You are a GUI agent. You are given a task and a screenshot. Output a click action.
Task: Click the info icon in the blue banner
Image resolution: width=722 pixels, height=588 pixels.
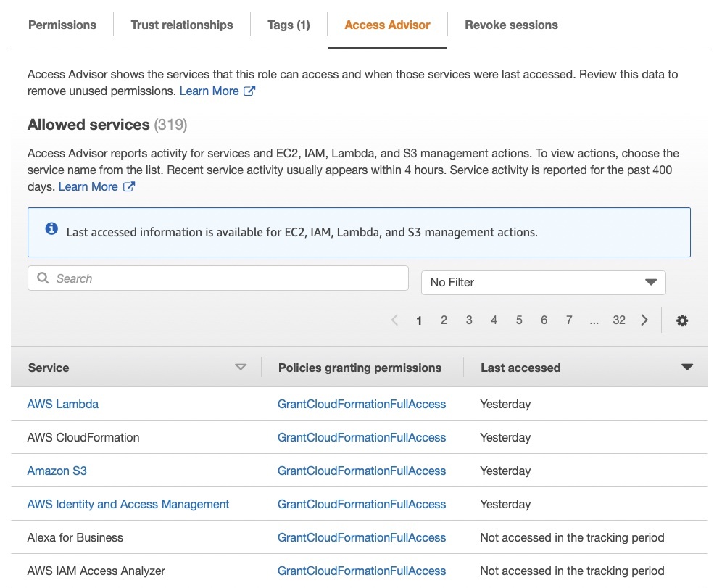pos(51,228)
